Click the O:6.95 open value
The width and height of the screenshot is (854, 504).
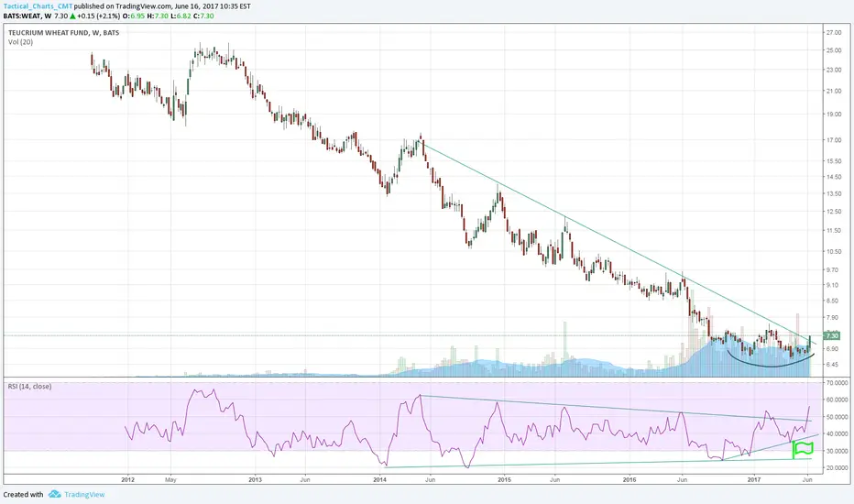(x=134, y=16)
